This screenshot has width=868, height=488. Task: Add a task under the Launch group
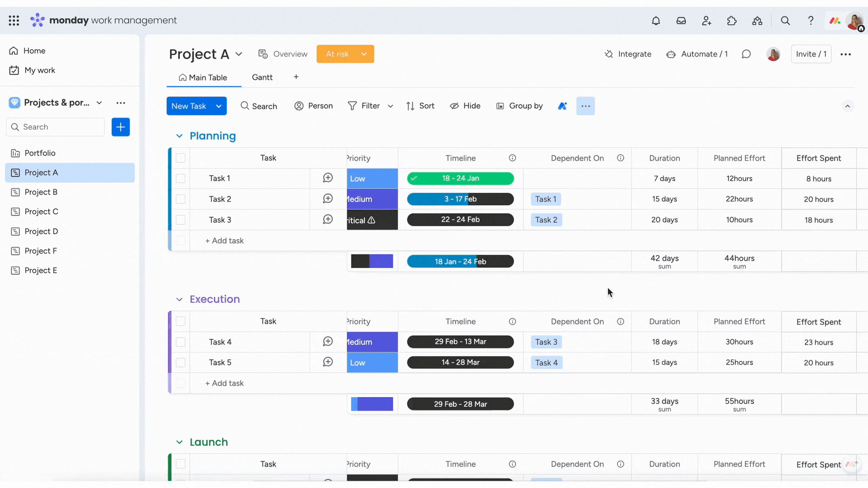pyautogui.click(x=225, y=486)
